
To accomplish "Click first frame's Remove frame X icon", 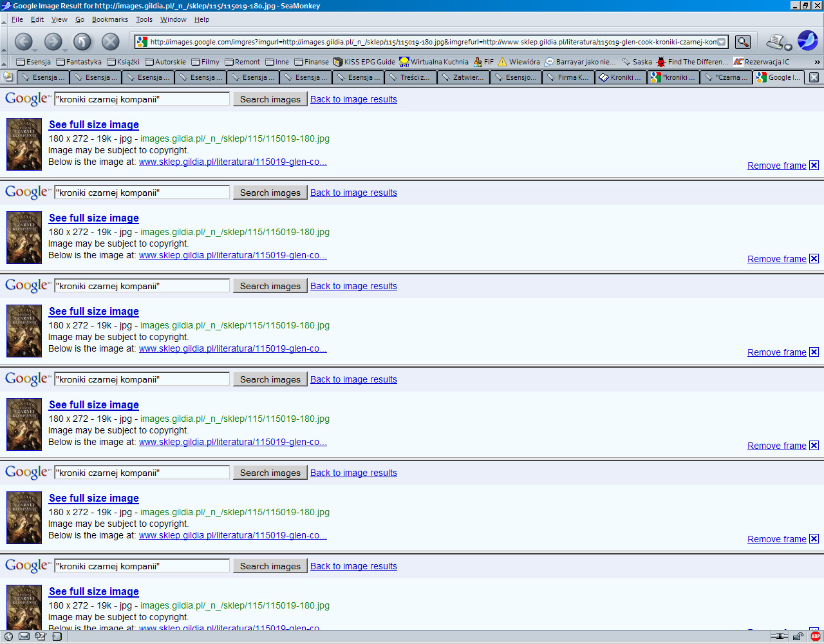I will [x=814, y=166].
